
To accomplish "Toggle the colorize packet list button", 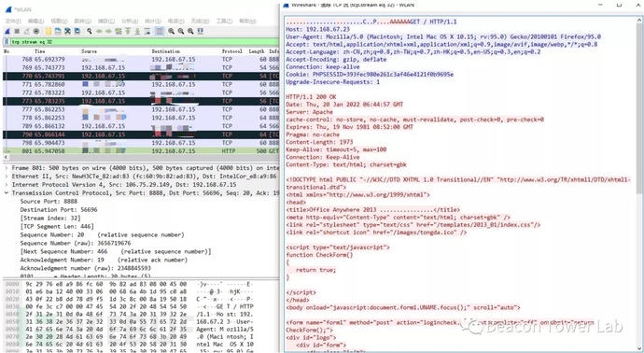I will pyautogui.click(x=160, y=31).
